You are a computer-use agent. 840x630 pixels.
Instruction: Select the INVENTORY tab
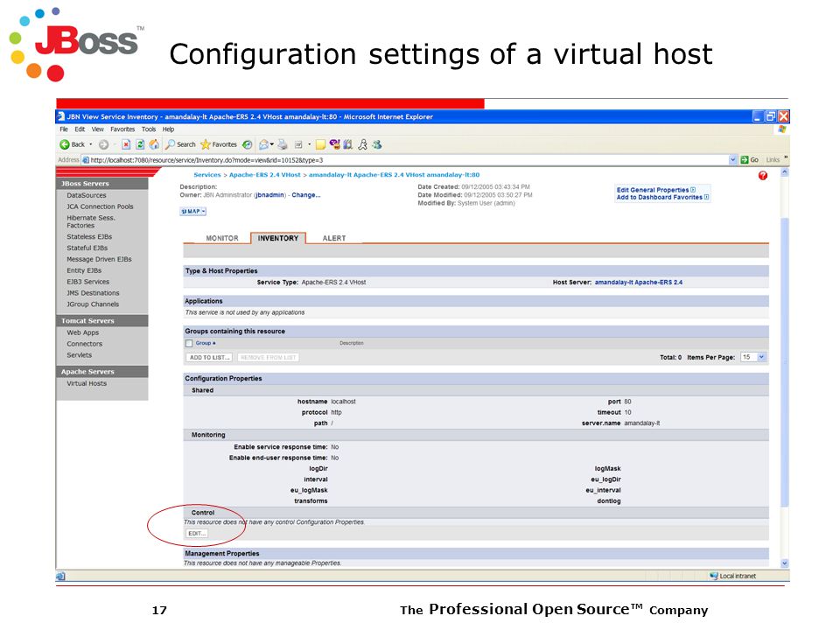coord(278,238)
